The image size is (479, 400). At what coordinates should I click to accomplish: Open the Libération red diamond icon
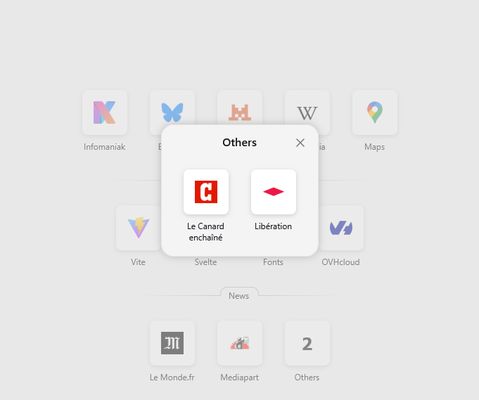tap(273, 192)
